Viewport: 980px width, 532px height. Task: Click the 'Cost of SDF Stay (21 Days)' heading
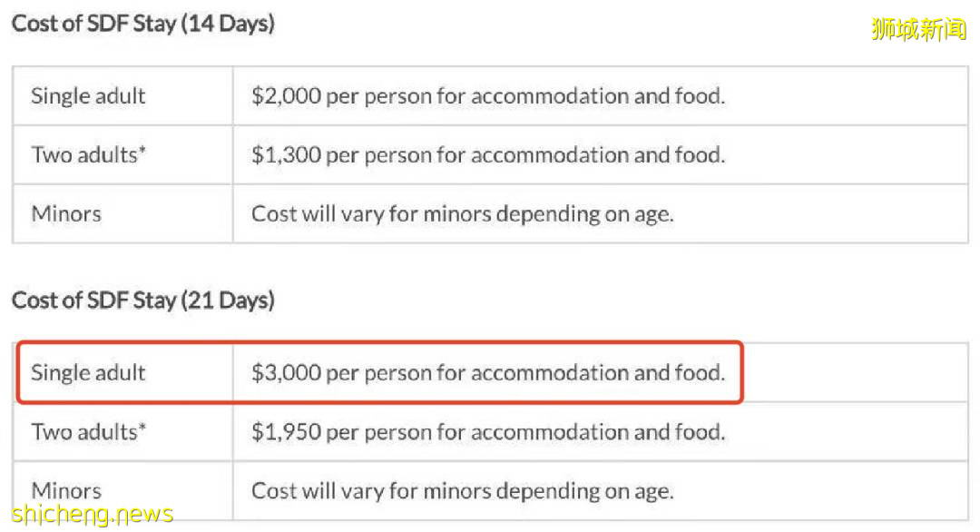[x=142, y=300]
